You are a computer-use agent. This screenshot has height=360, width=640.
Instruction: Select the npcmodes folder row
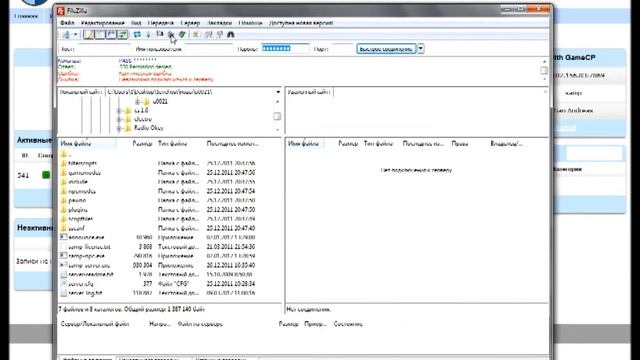coord(169,191)
